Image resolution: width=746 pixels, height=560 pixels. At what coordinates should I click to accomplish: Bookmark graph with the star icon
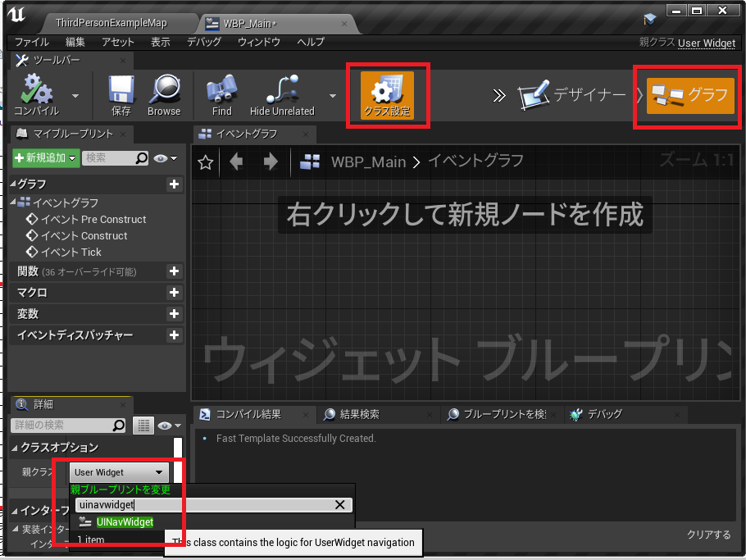(x=206, y=162)
